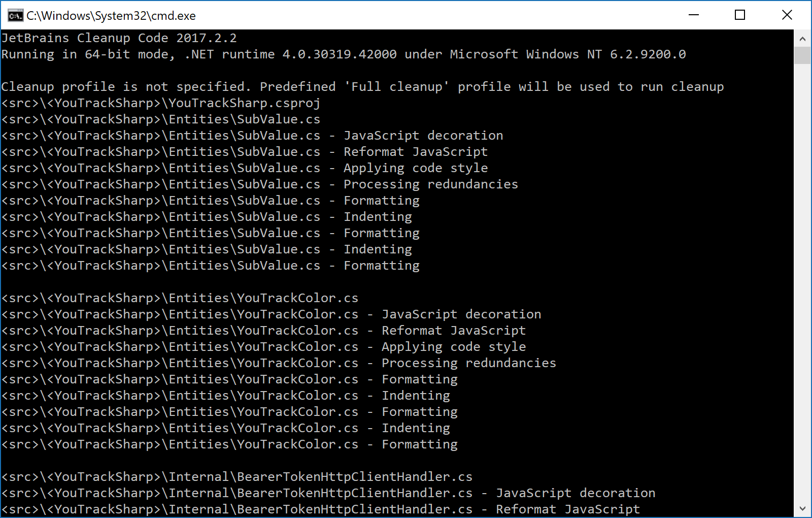Click the title text C:\Windows\System32\cmd.exe
This screenshot has width=812, height=518.
coord(111,16)
